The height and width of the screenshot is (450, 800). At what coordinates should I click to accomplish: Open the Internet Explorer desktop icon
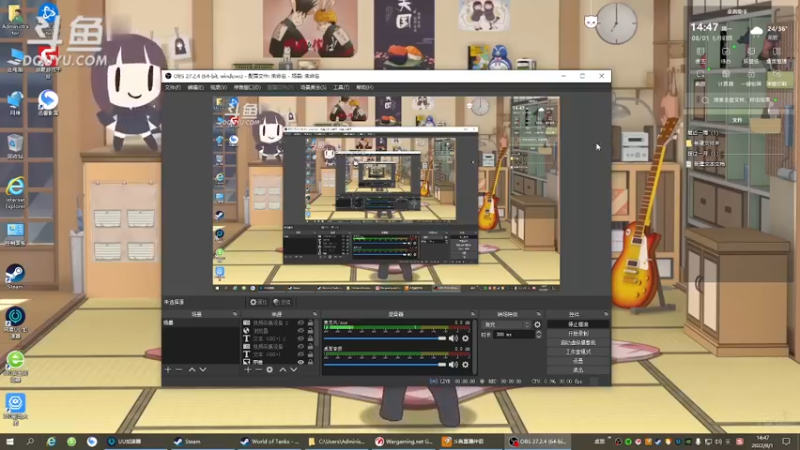pos(15,193)
